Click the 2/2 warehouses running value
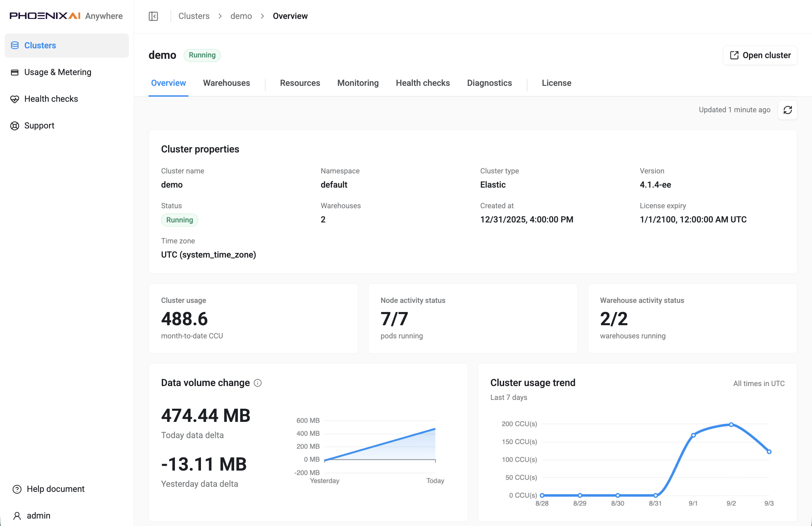Viewport: 812px width, 526px height. pos(613,319)
